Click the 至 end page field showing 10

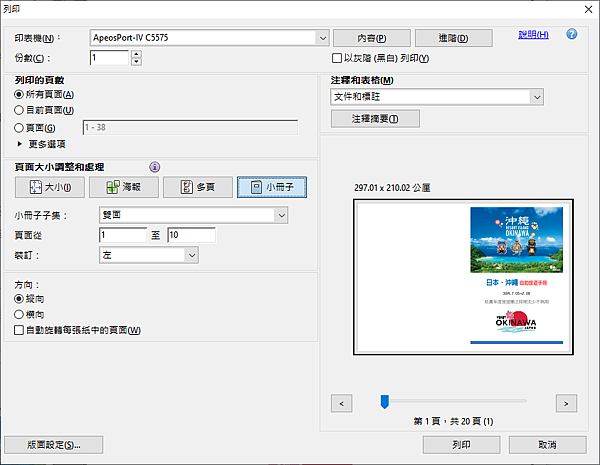point(191,235)
